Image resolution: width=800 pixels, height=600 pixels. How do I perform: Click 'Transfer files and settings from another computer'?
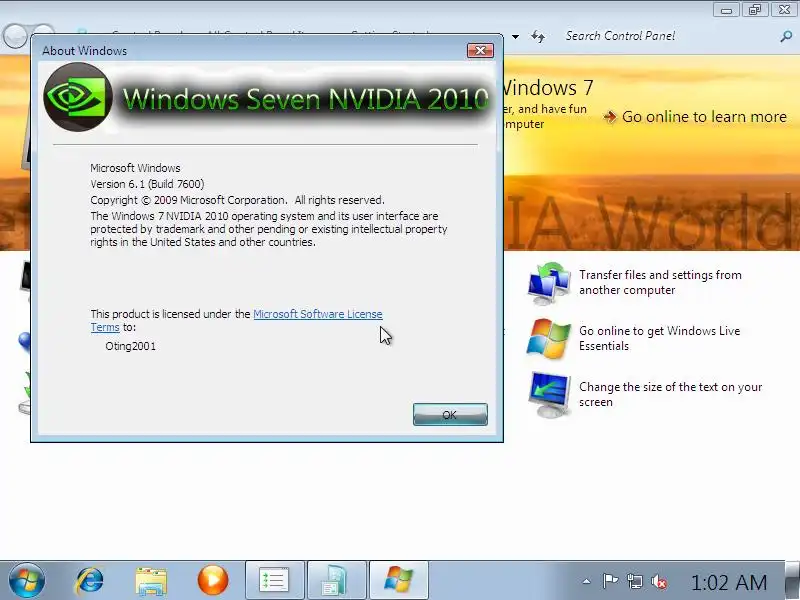[x=660, y=282]
